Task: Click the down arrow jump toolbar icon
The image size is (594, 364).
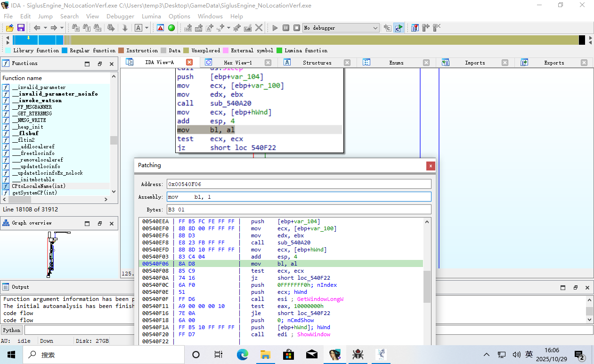Action: coord(125,28)
